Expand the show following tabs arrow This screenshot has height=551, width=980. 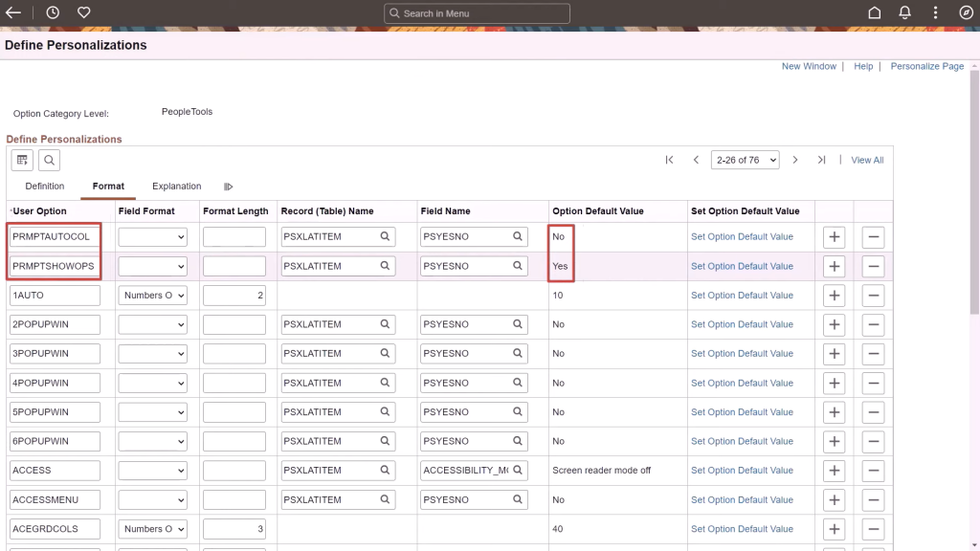(x=228, y=187)
